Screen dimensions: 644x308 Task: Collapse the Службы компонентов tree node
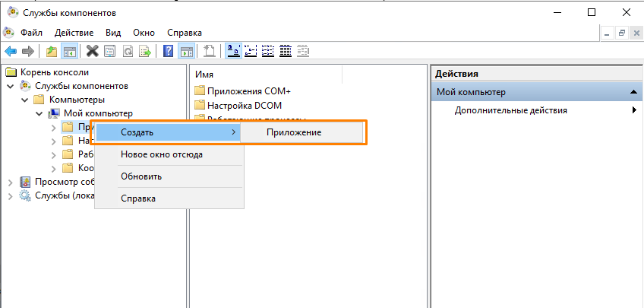click(x=11, y=86)
